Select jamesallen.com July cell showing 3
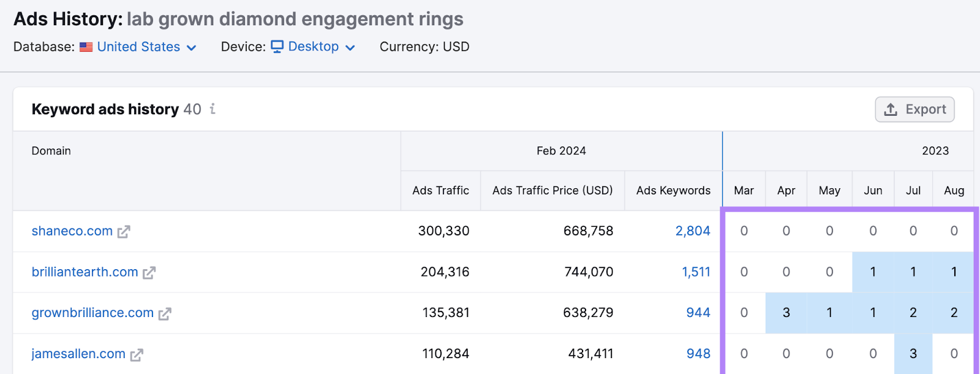This screenshot has width=980, height=374. click(913, 354)
